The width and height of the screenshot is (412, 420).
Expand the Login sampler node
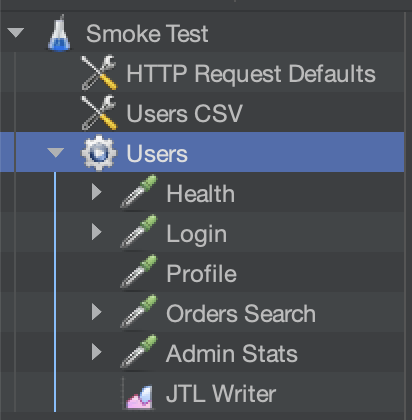(97, 232)
